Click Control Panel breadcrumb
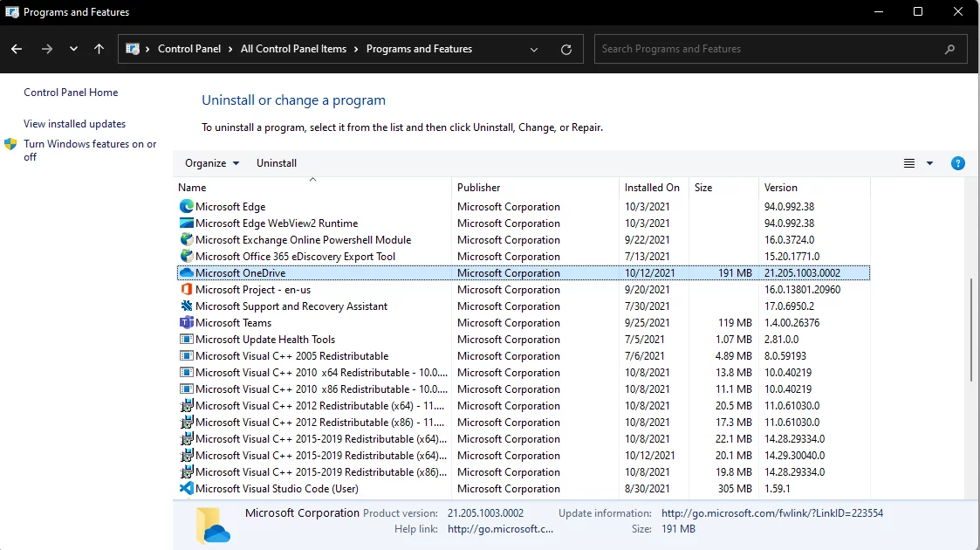Image resolution: width=980 pixels, height=550 pixels. (x=189, y=49)
